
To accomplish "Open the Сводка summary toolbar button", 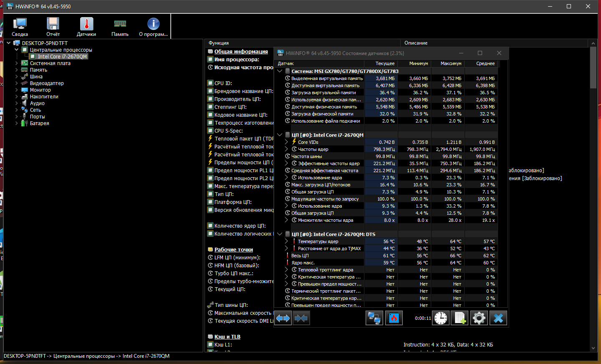I will [x=20, y=27].
